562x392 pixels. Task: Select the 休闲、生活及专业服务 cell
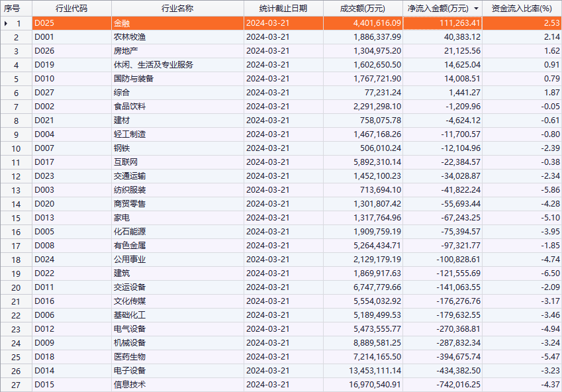click(x=154, y=65)
